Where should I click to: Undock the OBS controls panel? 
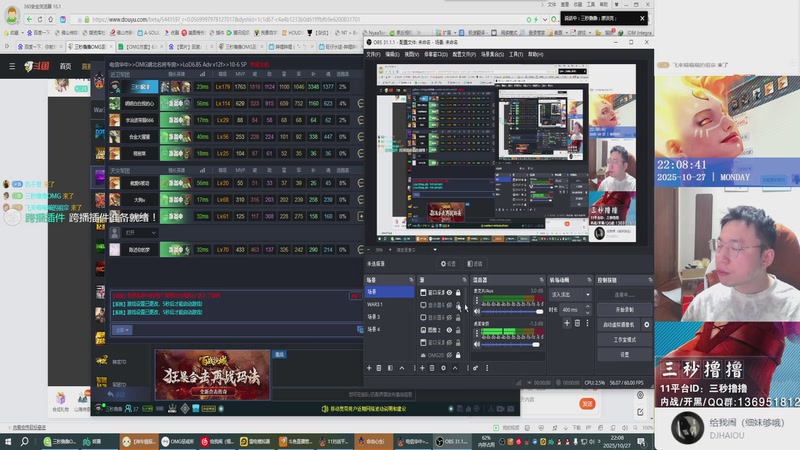pyautogui.click(x=650, y=280)
